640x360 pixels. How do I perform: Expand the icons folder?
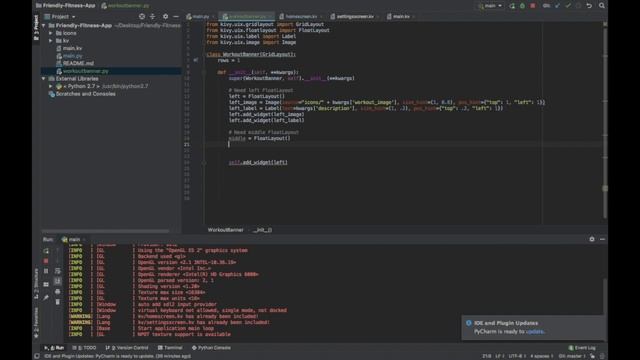coord(51,33)
